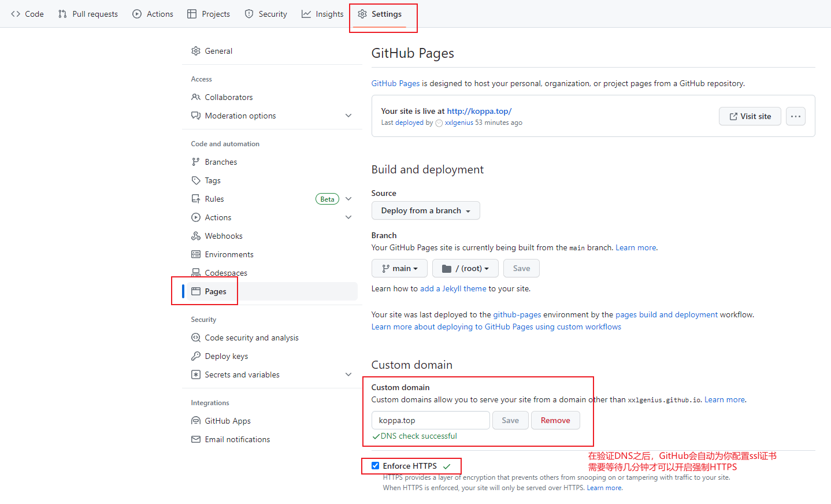
Task: Uncheck the Enforce HTTPS checkbox
Action: click(375, 465)
